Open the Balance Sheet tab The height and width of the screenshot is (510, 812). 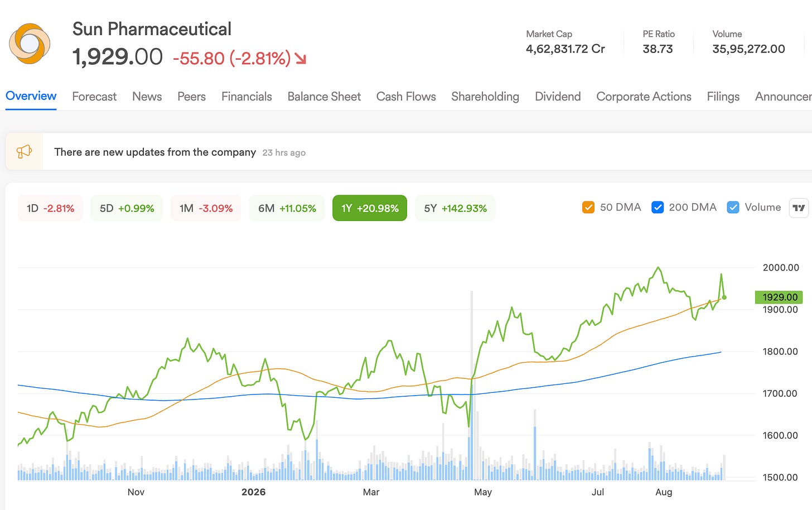click(324, 97)
